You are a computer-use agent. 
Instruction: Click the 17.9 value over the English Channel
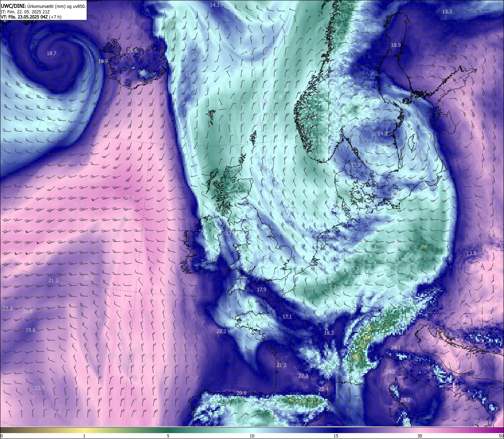(261, 289)
